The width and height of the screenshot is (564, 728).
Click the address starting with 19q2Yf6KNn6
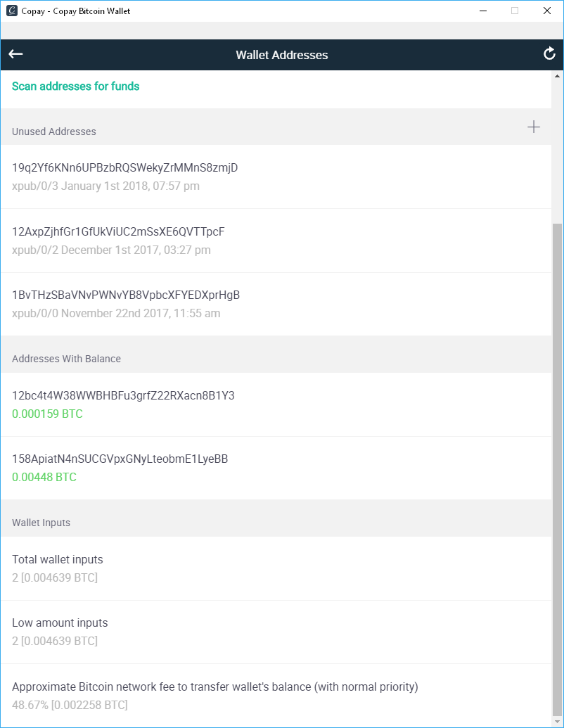coord(125,167)
